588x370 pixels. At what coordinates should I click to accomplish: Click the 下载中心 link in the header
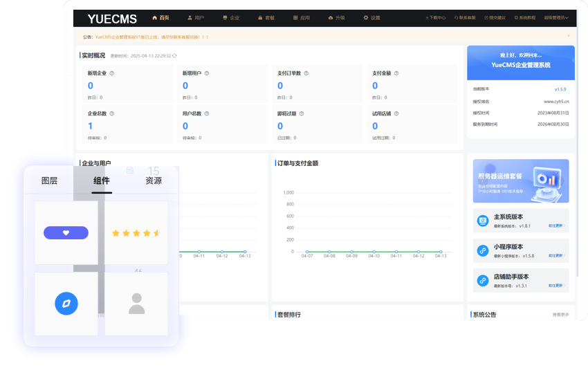click(x=436, y=18)
